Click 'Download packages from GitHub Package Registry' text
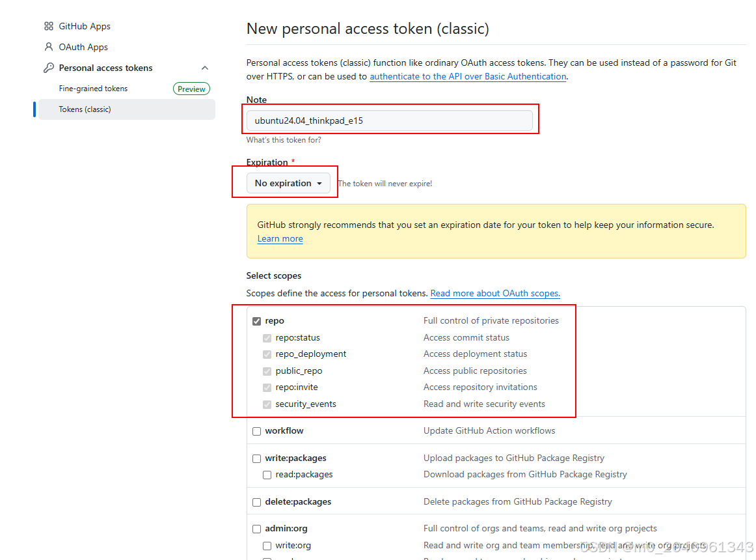The height and width of the screenshot is (560, 756). click(x=525, y=475)
